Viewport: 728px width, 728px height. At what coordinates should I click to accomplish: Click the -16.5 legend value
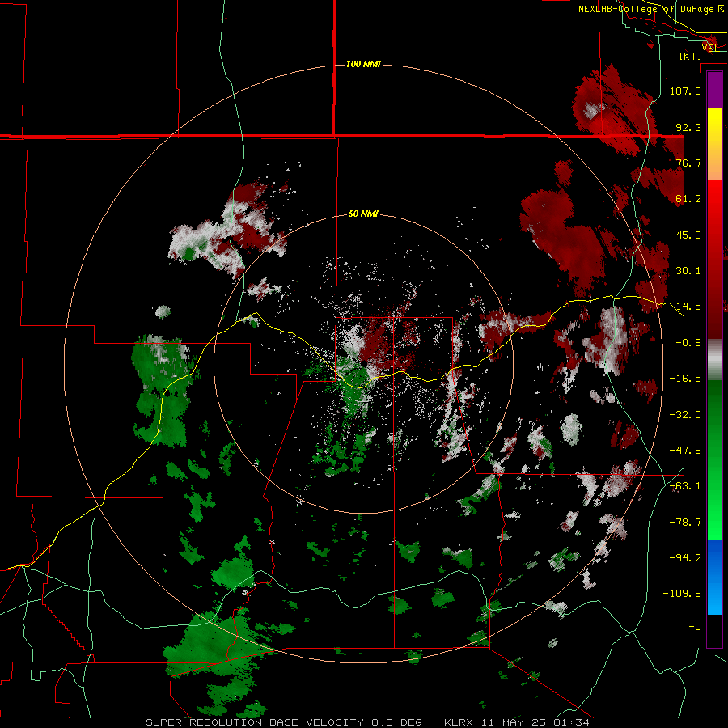click(685, 379)
